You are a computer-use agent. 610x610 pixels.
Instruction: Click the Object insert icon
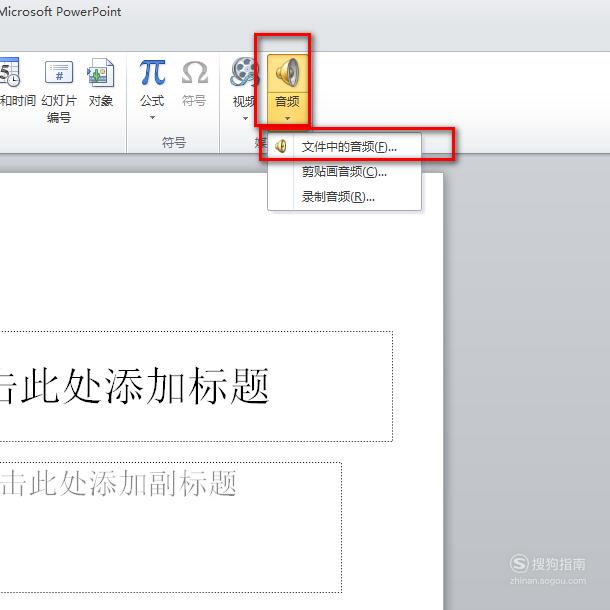coord(100,72)
